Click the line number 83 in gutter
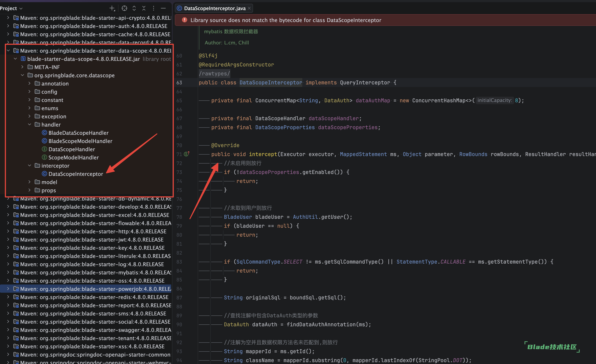Viewport: 596px width, 364px height. pos(179,262)
